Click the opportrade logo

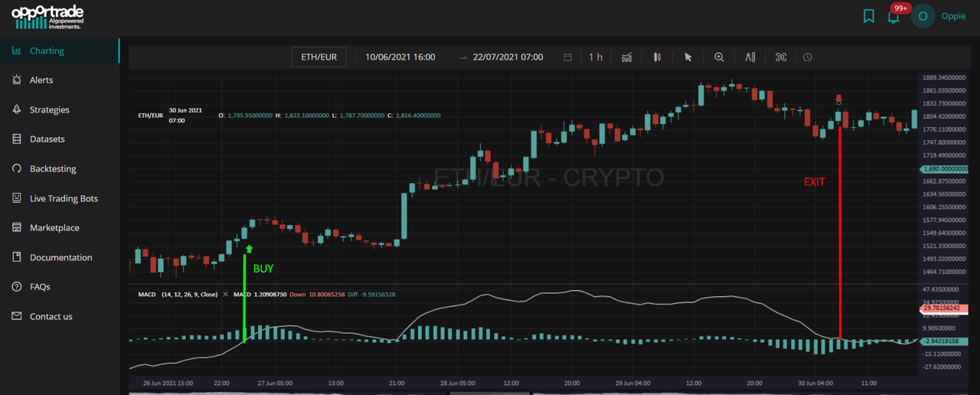click(x=47, y=16)
